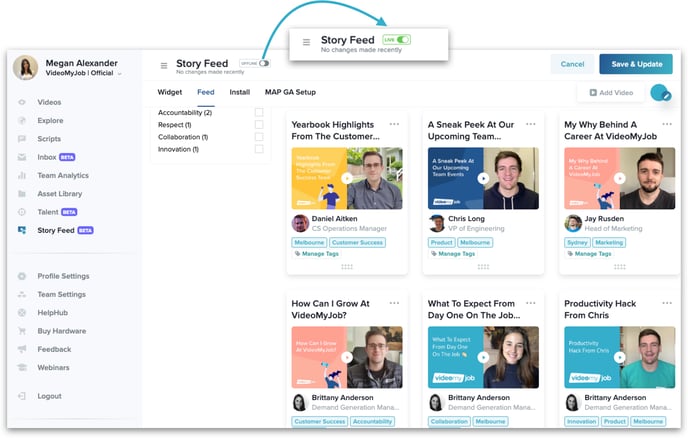Open options for Productivity Hack card
Screen dimensions: 688x438
click(667, 303)
